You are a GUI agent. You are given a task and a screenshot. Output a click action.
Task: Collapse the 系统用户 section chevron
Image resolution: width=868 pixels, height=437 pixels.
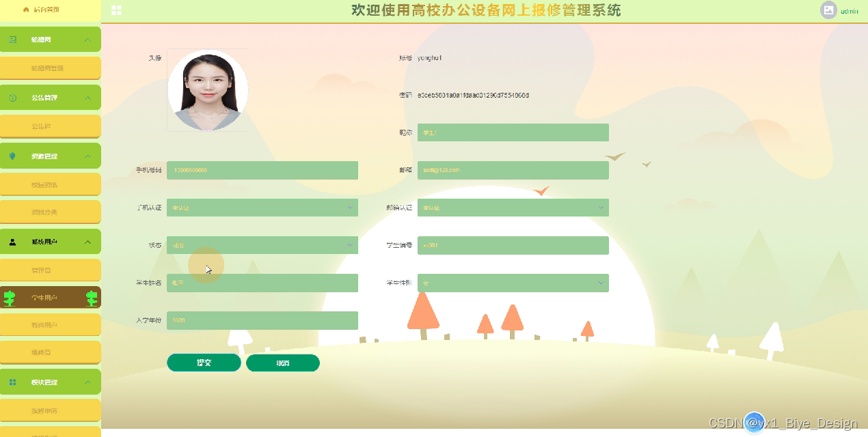(x=87, y=242)
